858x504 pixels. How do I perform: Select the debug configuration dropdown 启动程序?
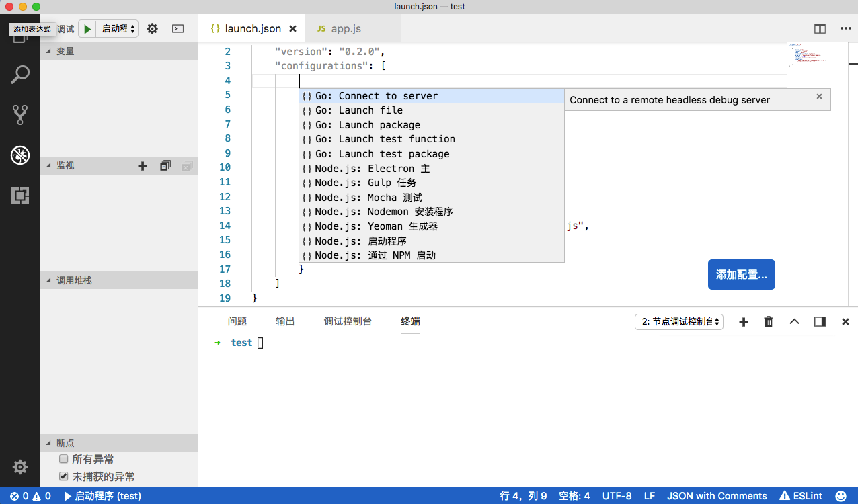[118, 29]
